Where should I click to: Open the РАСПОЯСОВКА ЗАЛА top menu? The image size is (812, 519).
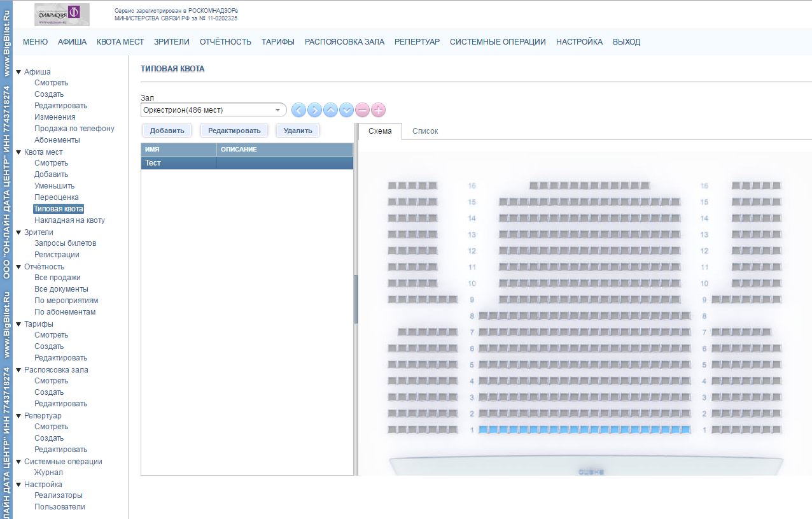pos(344,42)
